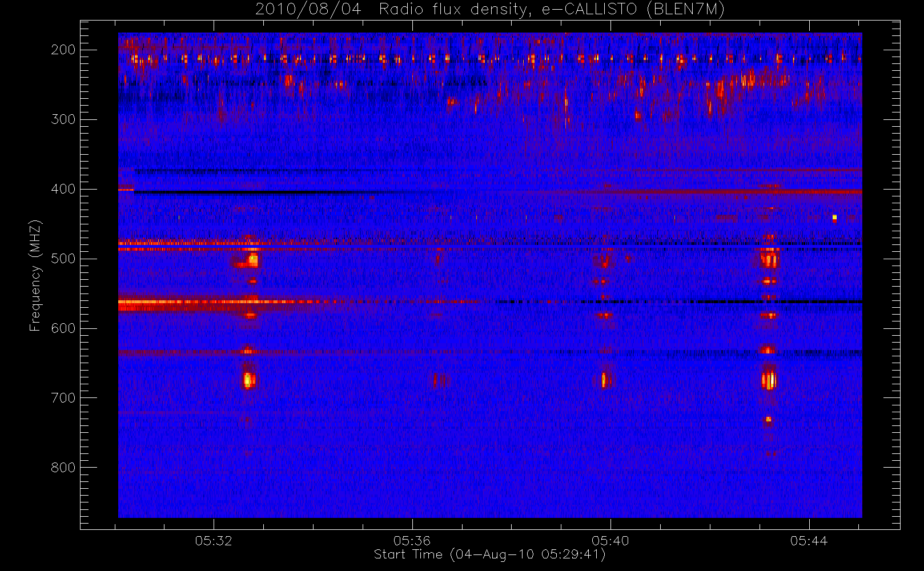This screenshot has width=924, height=571.
Task: Select the 500 frequency tick label
Action: [x=63, y=259]
